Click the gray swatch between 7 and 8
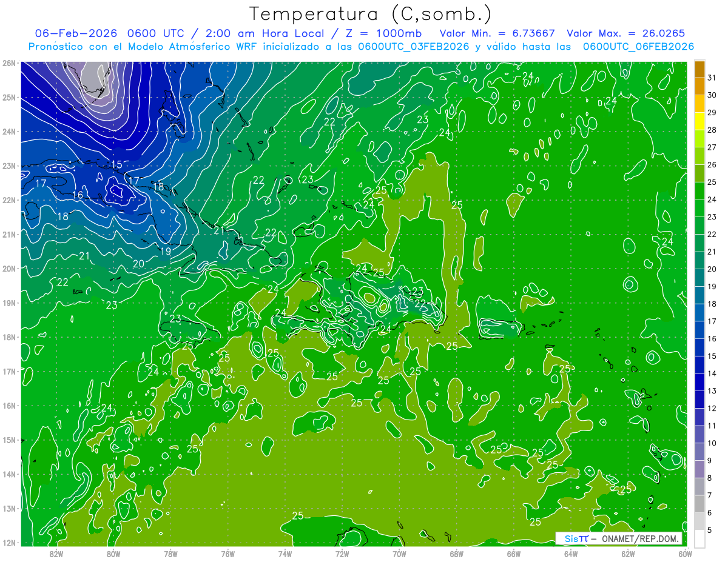Viewport: 728px width, 562px height. click(x=699, y=486)
